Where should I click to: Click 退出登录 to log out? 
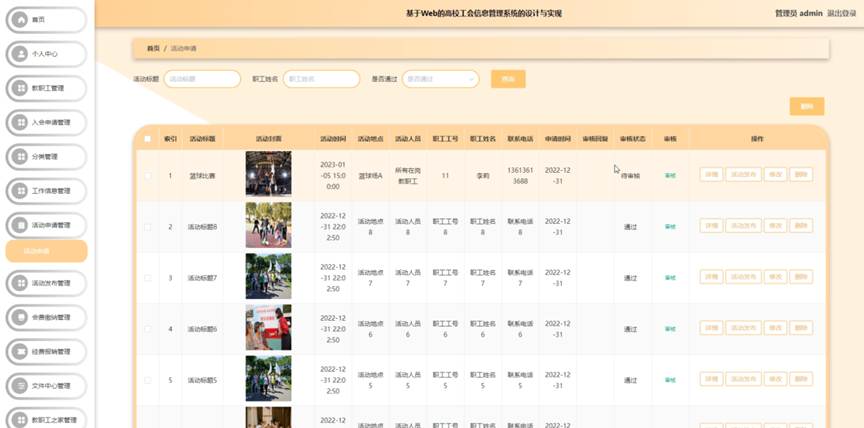click(x=841, y=13)
